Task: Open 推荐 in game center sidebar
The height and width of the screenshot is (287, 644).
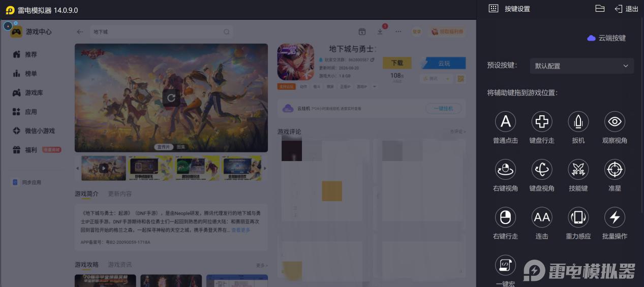Action: click(25, 54)
